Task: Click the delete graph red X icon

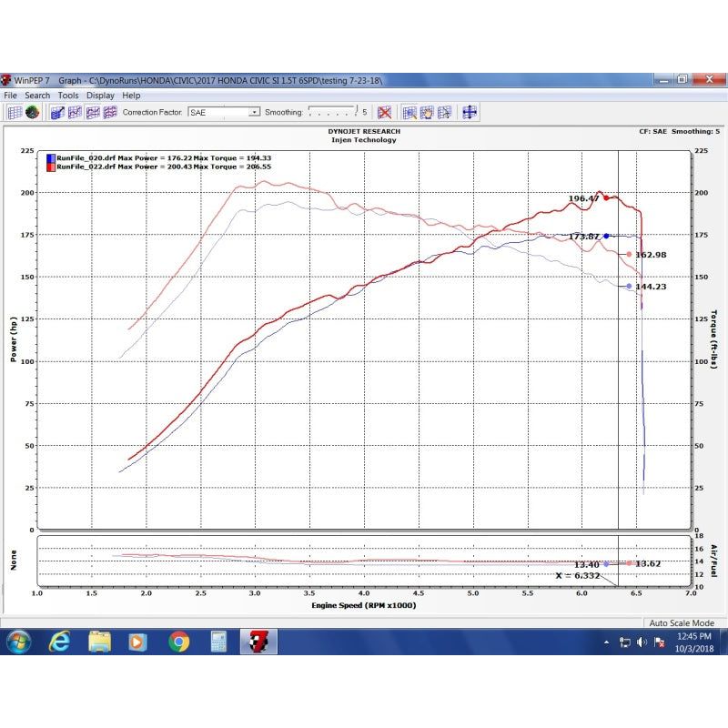Action: pyautogui.click(x=385, y=112)
